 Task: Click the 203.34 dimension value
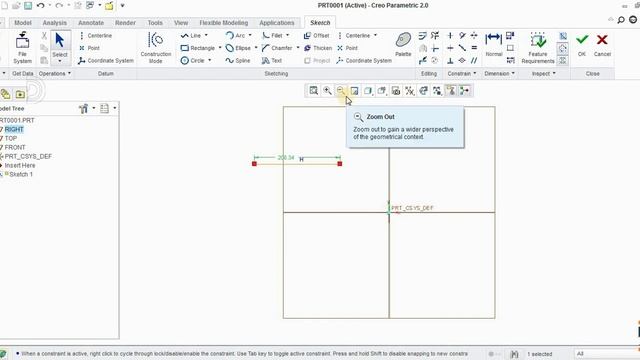pyautogui.click(x=286, y=158)
